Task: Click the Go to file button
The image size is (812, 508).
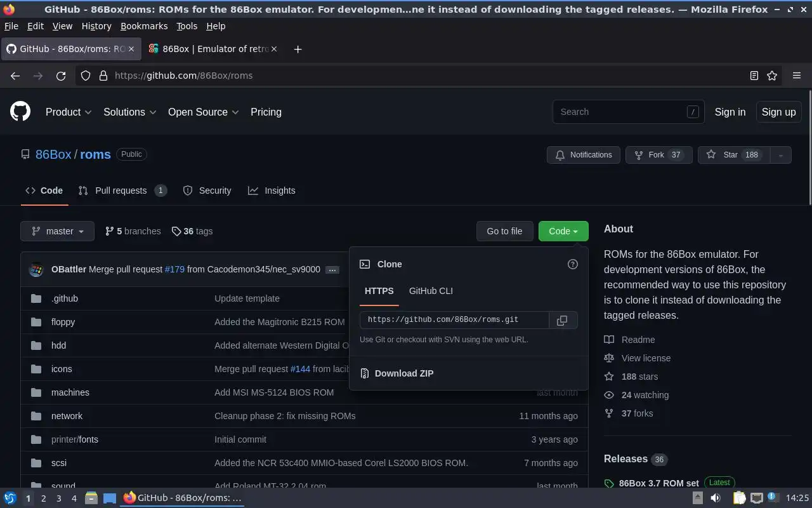Action: pyautogui.click(x=504, y=231)
